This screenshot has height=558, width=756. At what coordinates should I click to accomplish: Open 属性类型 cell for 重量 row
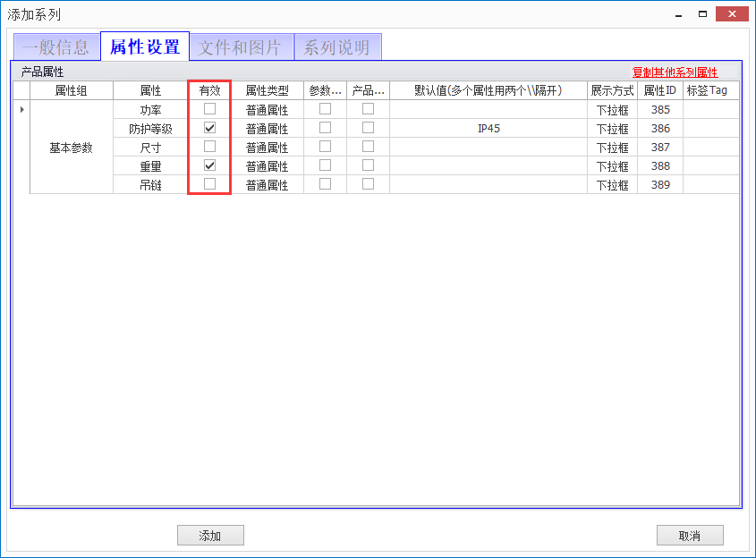[x=268, y=165]
